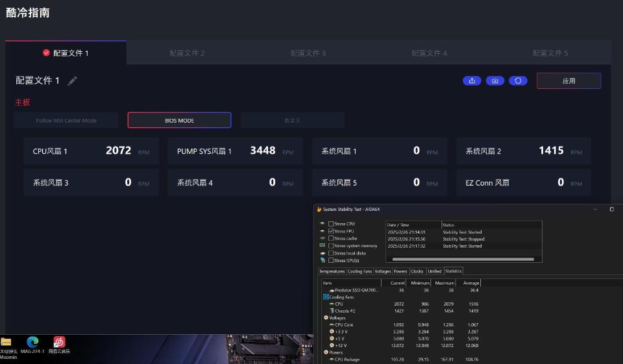
Task: Click the pencil icon to rename 配置文件 1
Action: [x=72, y=81]
